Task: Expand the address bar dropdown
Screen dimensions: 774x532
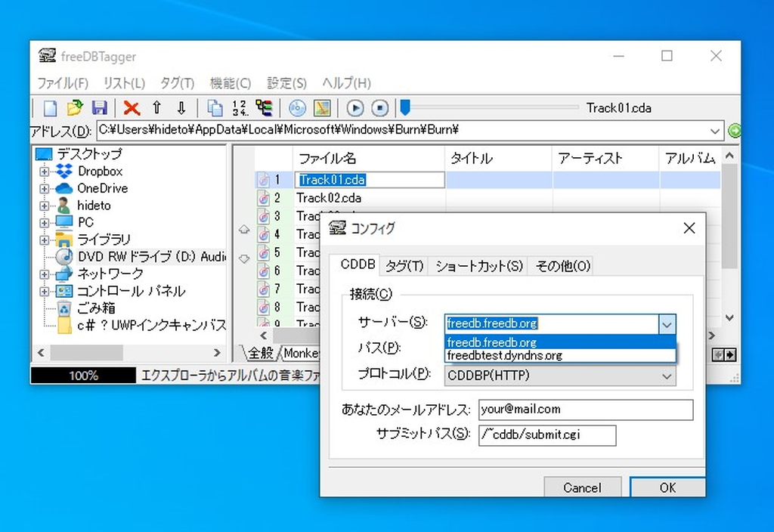Action: pos(715,131)
